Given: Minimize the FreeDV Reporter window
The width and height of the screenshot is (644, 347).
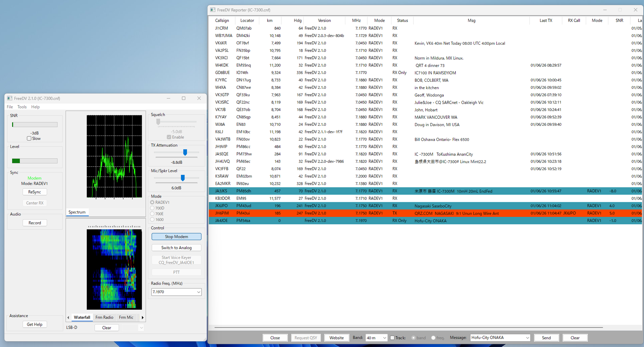Looking at the screenshot, I should point(605,10).
